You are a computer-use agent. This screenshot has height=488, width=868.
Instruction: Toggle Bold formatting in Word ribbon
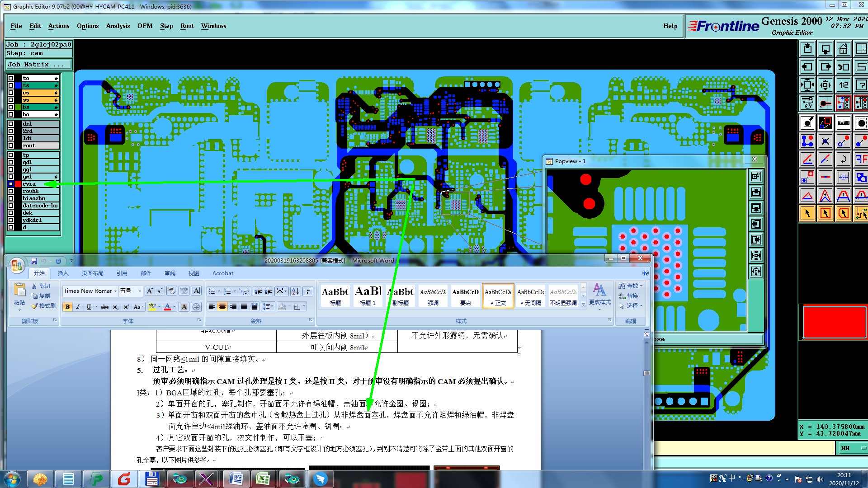click(67, 307)
